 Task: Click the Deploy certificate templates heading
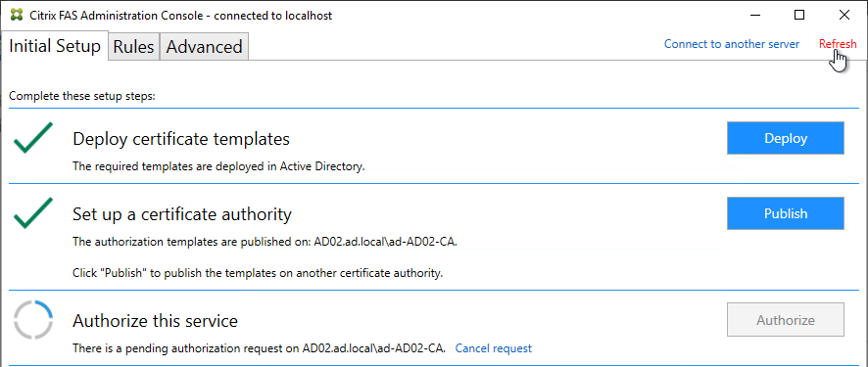(x=181, y=139)
